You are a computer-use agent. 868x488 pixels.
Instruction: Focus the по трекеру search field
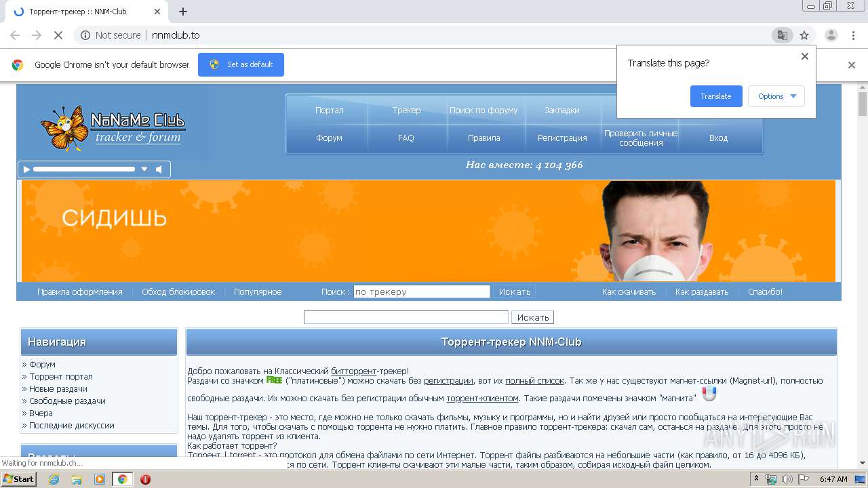tap(422, 292)
